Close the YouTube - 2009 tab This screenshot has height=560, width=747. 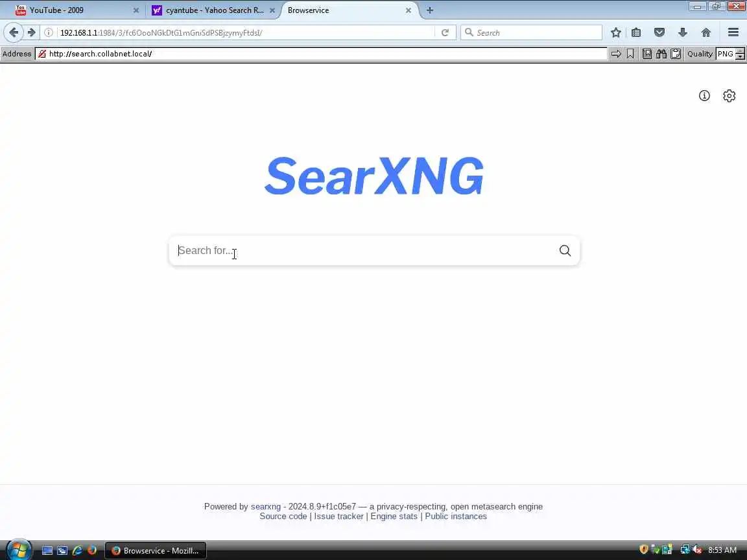tap(136, 10)
